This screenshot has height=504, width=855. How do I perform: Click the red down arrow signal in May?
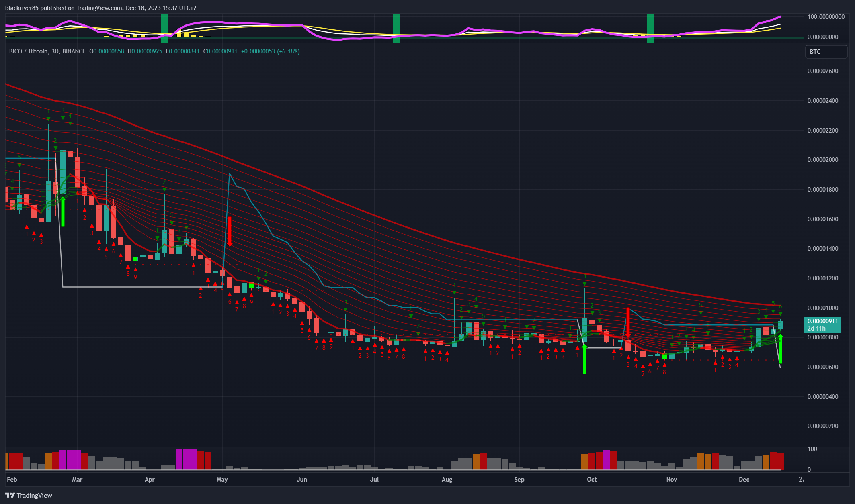230,232
